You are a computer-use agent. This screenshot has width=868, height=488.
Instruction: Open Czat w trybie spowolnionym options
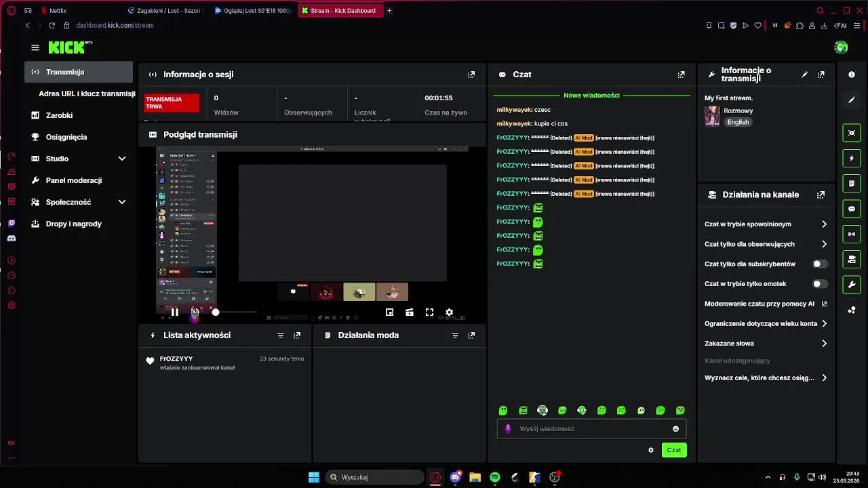766,224
